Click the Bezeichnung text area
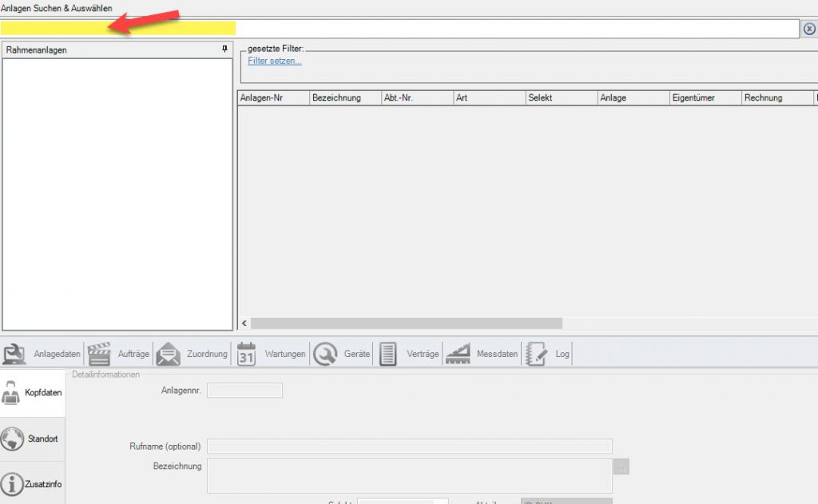This screenshot has width=818, height=504. (x=410, y=476)
